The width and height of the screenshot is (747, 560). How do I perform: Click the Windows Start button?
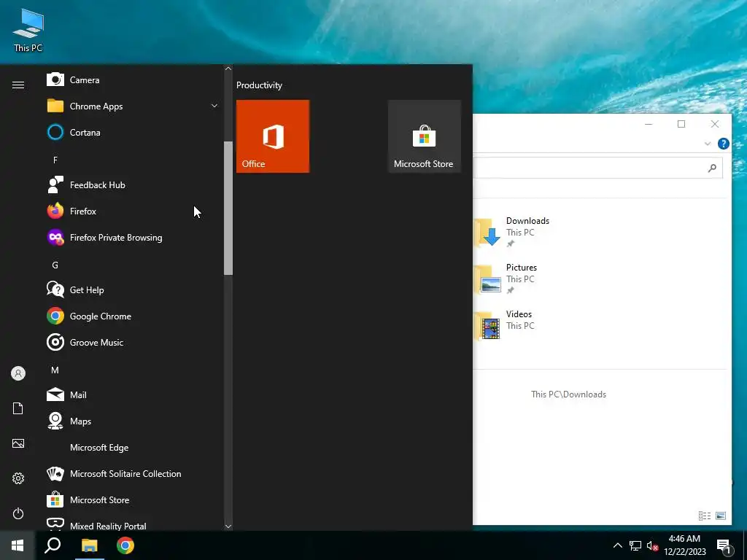click(18, 545)
